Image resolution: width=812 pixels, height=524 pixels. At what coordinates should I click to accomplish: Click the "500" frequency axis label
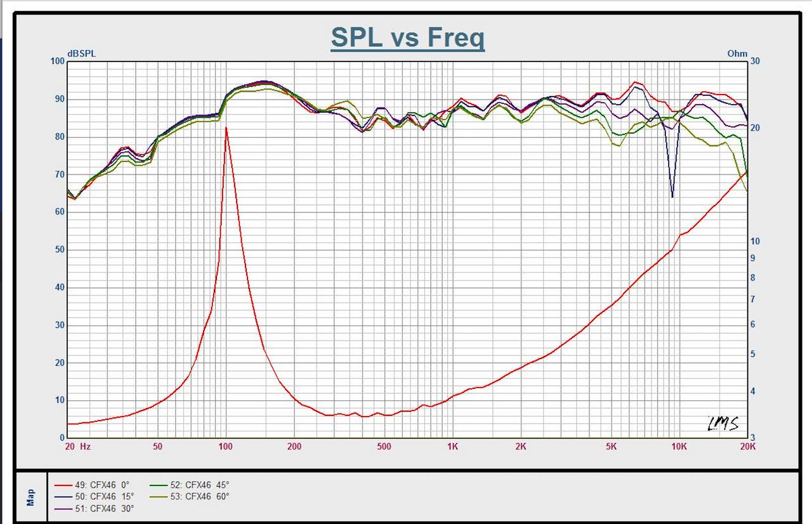point(384,447)
